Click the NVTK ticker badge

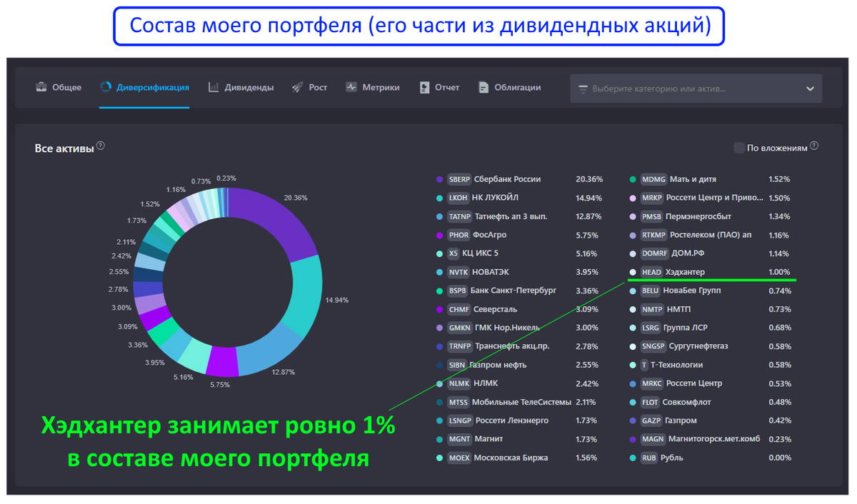tap(458, 272)
